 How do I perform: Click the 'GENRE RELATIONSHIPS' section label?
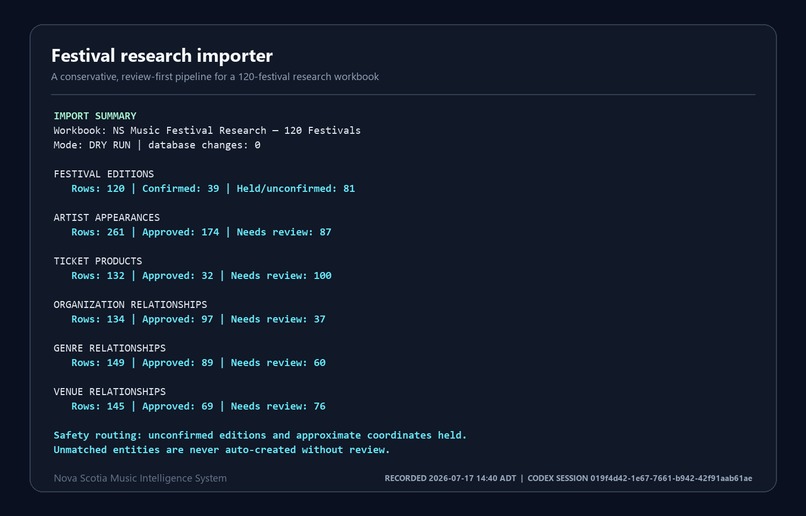[x=109, y=348]
